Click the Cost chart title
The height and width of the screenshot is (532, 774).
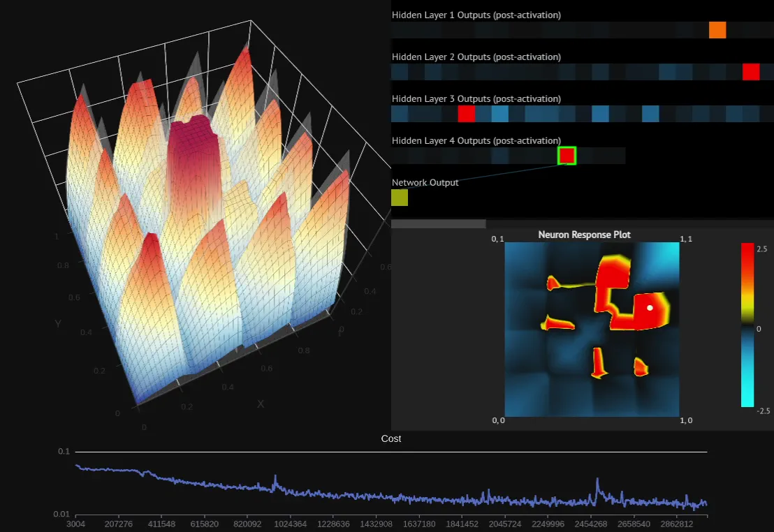[391, 438]
